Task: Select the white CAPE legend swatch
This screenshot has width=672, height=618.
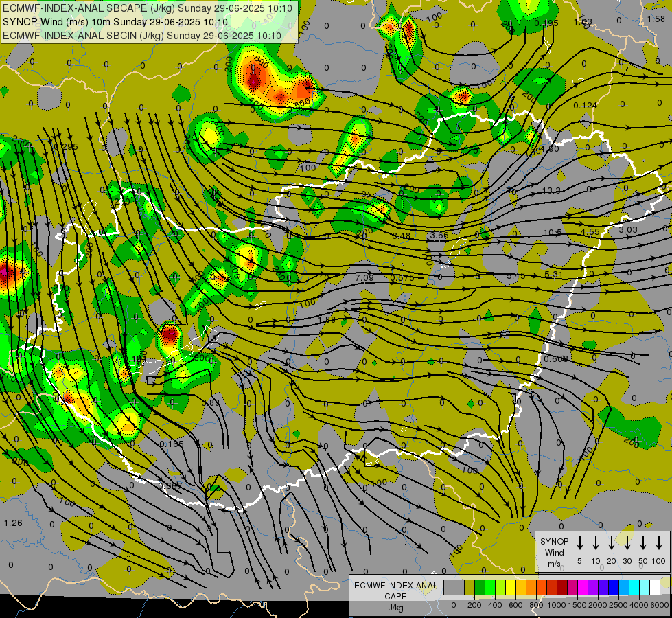Action: (654, 587)
